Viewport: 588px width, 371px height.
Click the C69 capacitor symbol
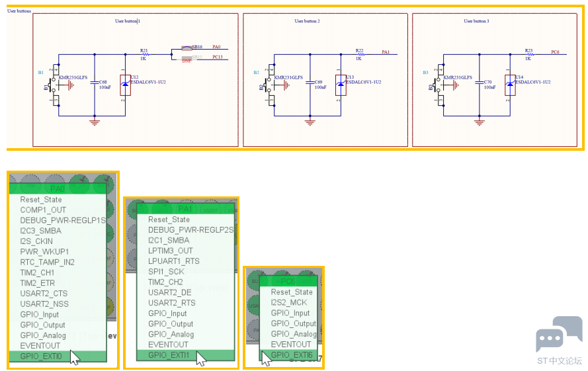pos(310,83)
